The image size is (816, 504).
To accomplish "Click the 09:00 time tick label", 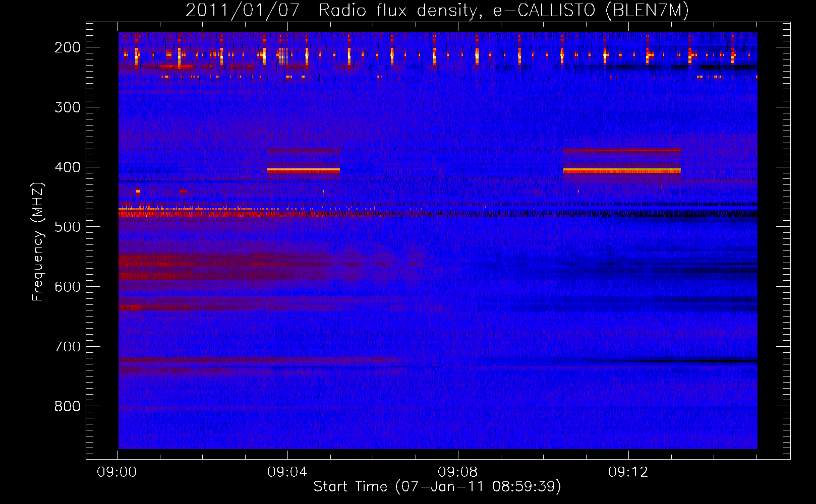I will (x=117, y=472).
